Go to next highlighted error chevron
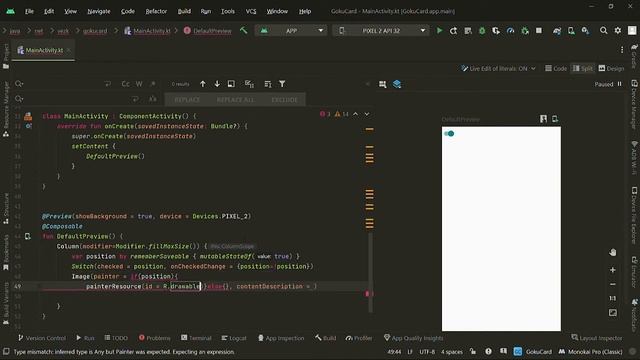This screenshot has width=640, height=360. tap(367, 114)
